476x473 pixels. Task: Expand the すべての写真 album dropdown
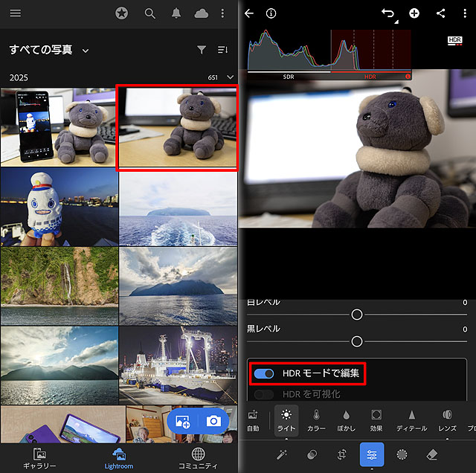coord(86,51)
